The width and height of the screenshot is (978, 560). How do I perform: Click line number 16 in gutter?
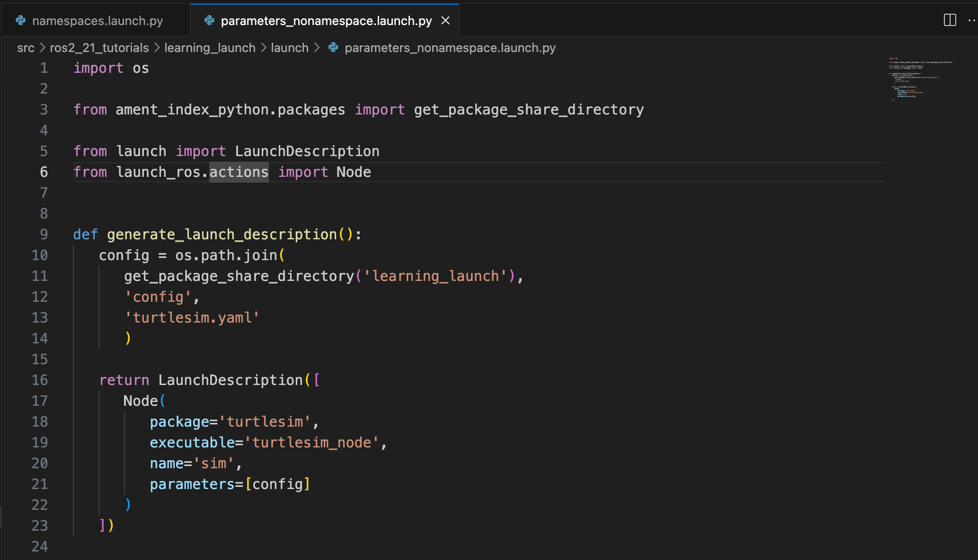pos(40,380)
